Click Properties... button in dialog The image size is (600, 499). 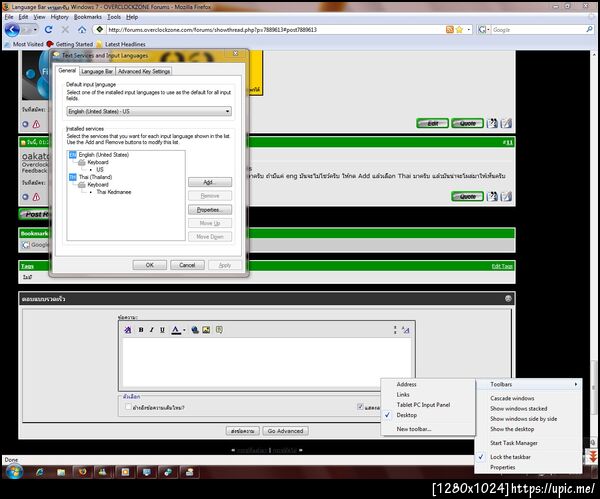point(210,210)
